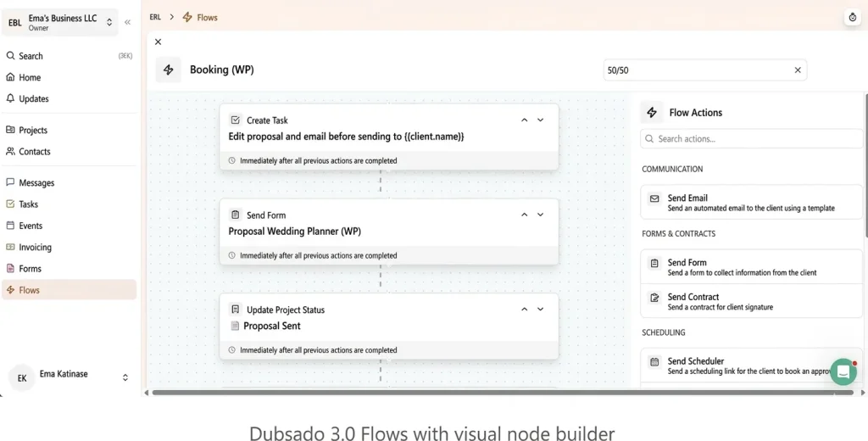Clear the 50/50 search field

[797, 70]
